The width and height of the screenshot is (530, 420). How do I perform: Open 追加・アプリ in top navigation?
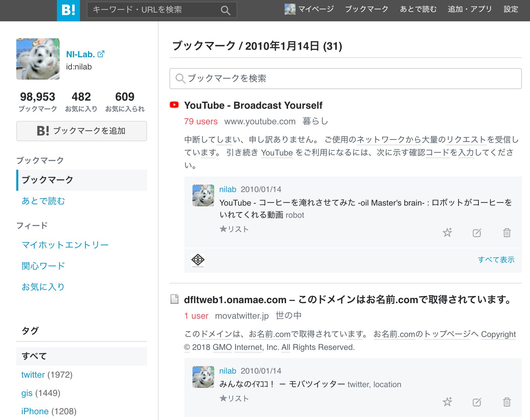click(470, 9)
